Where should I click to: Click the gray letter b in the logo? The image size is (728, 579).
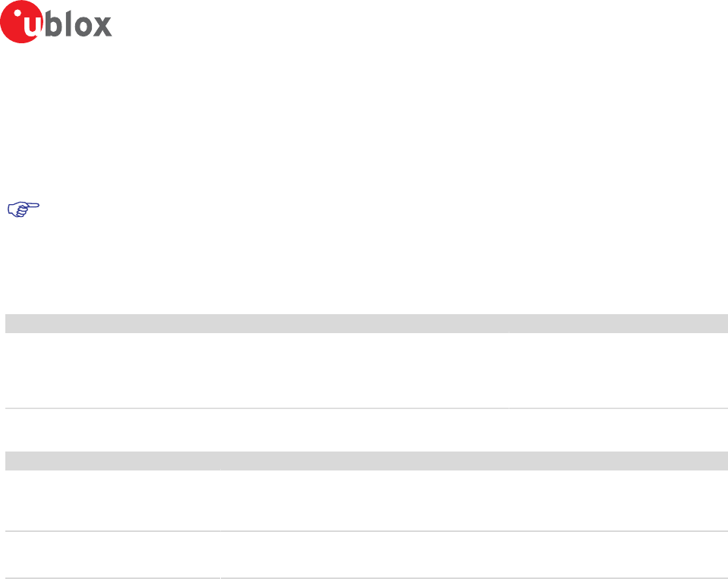[53, 23]
